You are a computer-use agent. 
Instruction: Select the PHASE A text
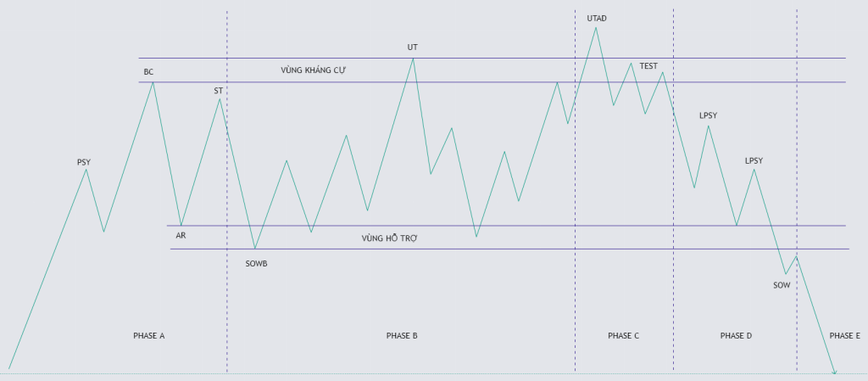(149, 336)
